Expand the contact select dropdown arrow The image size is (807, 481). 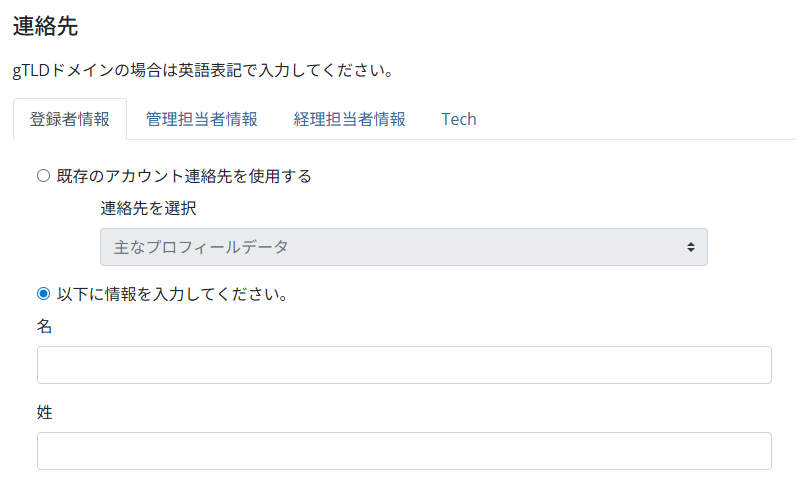click(x=690, y=247)
